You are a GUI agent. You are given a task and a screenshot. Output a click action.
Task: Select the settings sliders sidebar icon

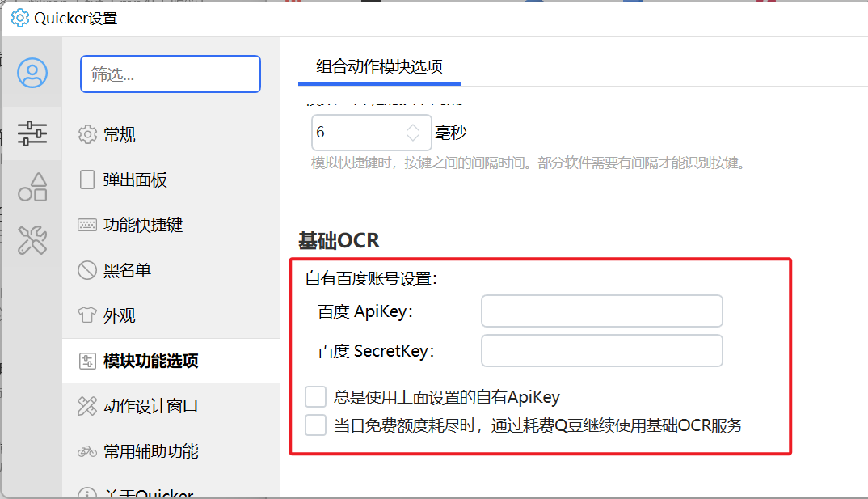click(x=32, y=133)
